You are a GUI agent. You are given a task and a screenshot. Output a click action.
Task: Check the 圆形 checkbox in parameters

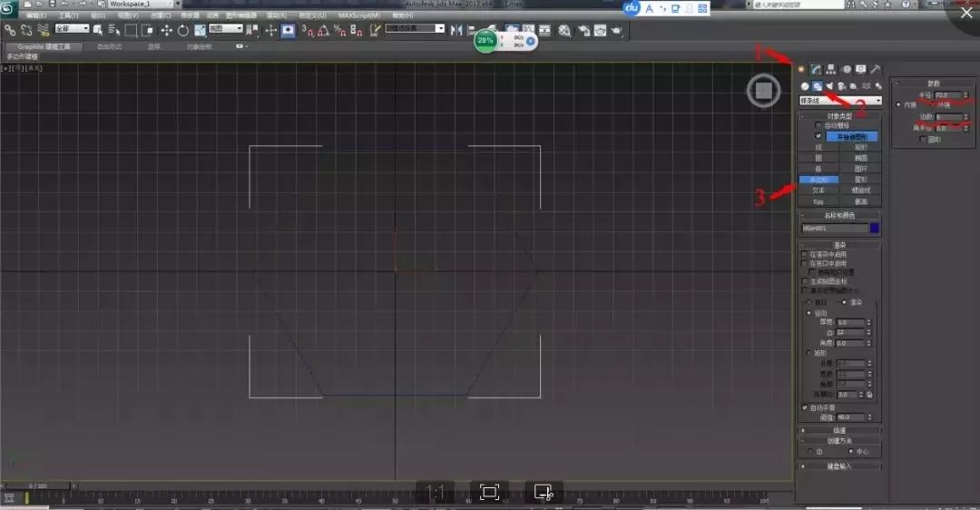coord(923,140)
